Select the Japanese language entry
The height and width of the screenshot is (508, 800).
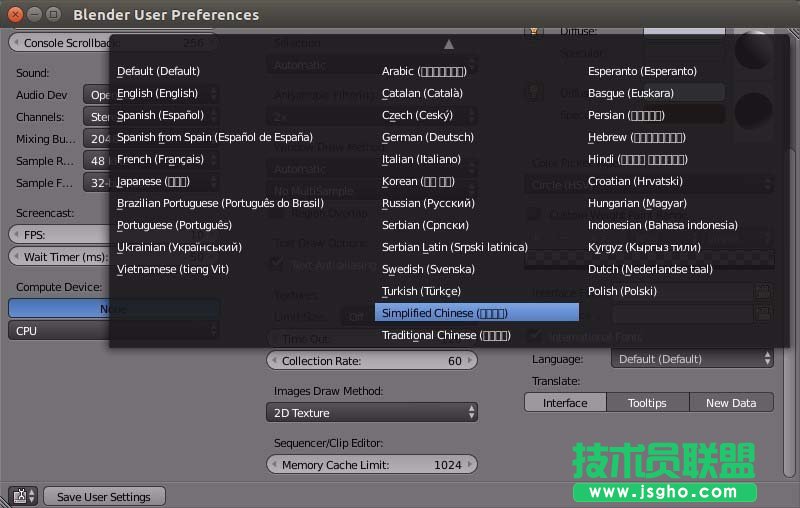point(153,181)
